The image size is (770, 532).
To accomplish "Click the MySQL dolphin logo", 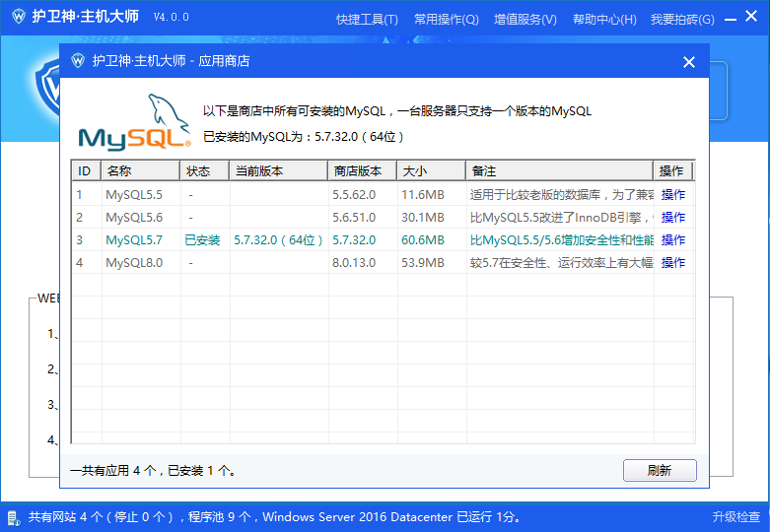I will (134, 122).
